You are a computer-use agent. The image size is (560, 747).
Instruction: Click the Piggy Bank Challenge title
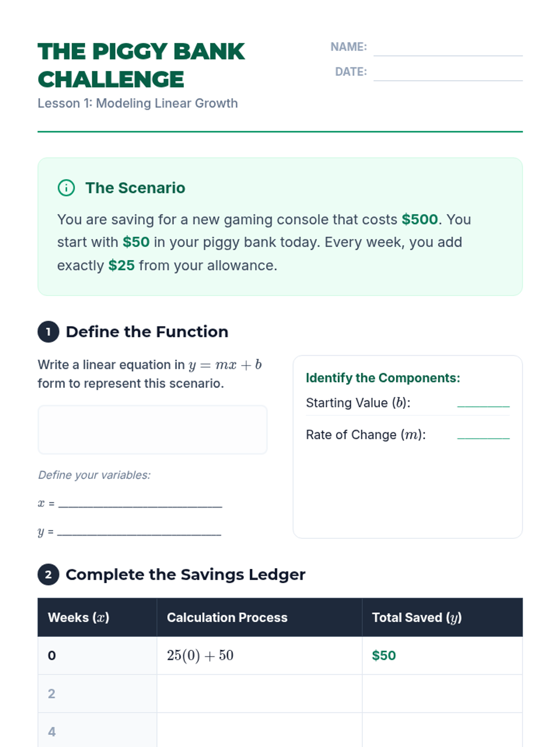tap(141, 65)
